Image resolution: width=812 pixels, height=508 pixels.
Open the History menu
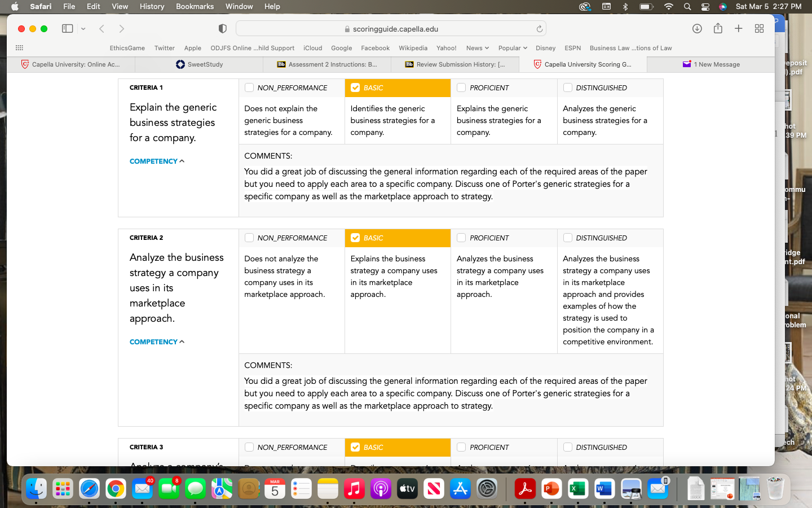pyautogui.click(x=152, y=6)
